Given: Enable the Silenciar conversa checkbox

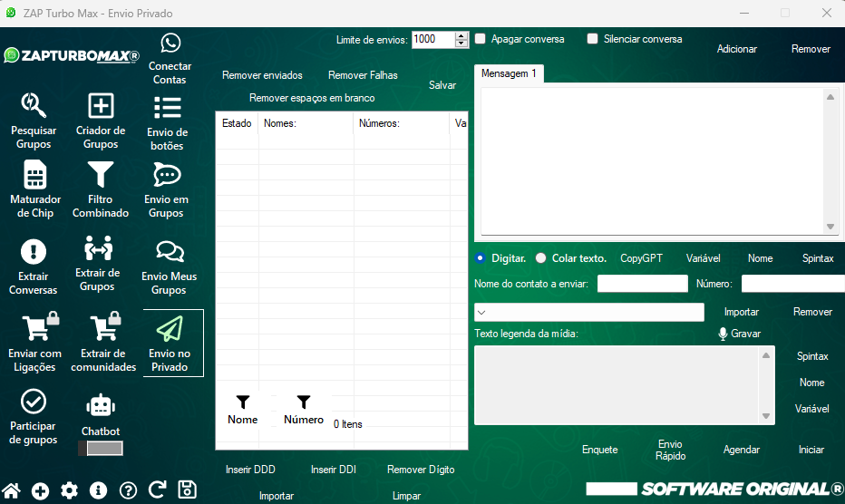Looking at the screenshot, I should (593, 39).
